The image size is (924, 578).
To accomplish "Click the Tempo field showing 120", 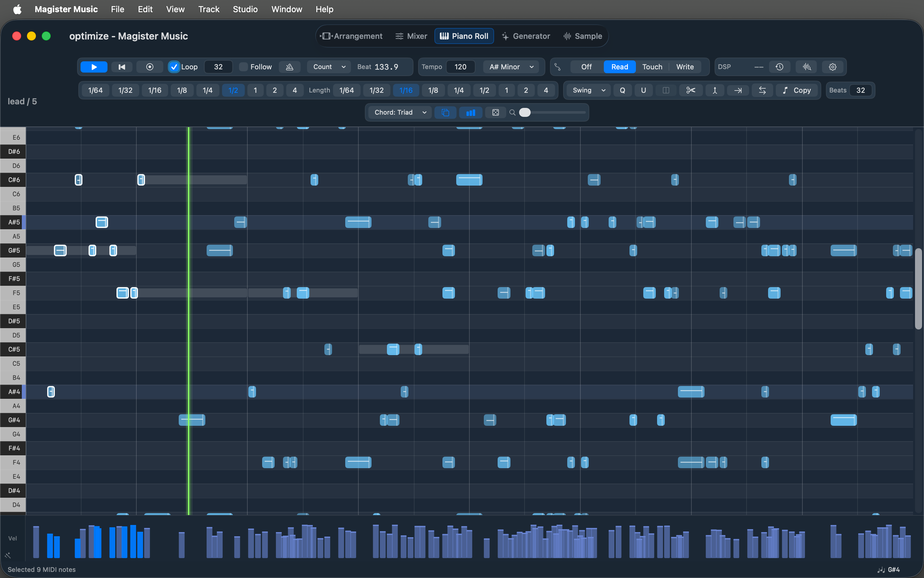I will 460,67.
